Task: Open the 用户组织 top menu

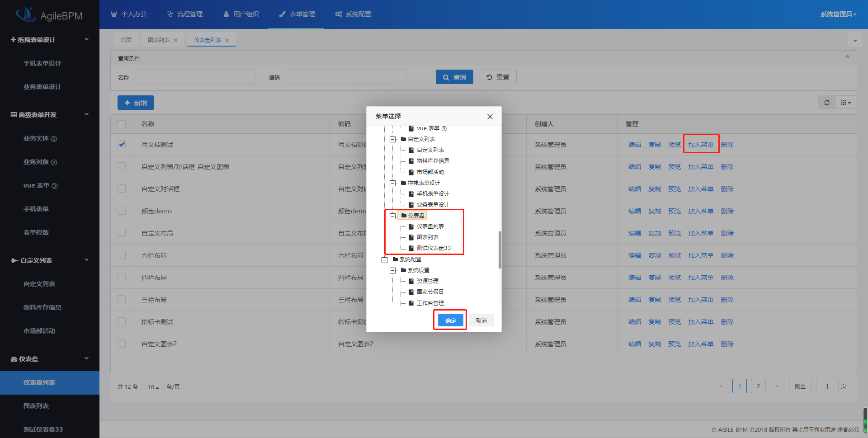Action: pyautogui.click(x=241, y=14)
